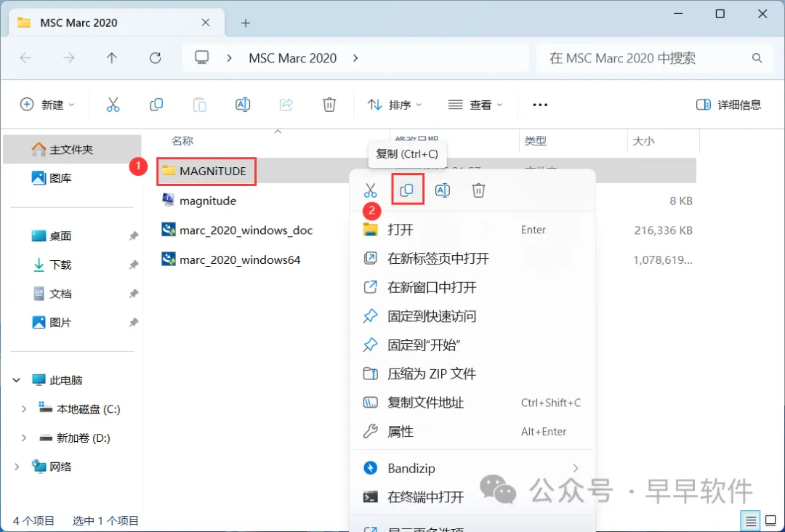Expand the chevron after MSC Marc 2020 breadcrumb
The image size is (785, 532).
point(355,58)
